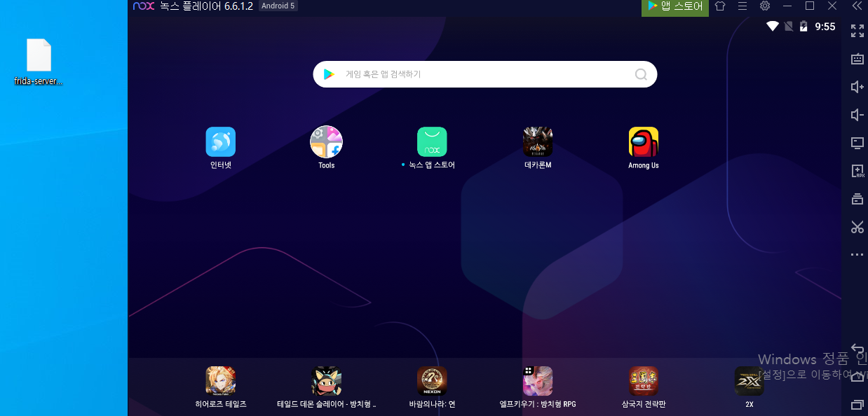Viewport: 868px width, 416px height.
Task: Open 엘프키우기 : 방치형 RPG
Action: (x=538, y=381)
